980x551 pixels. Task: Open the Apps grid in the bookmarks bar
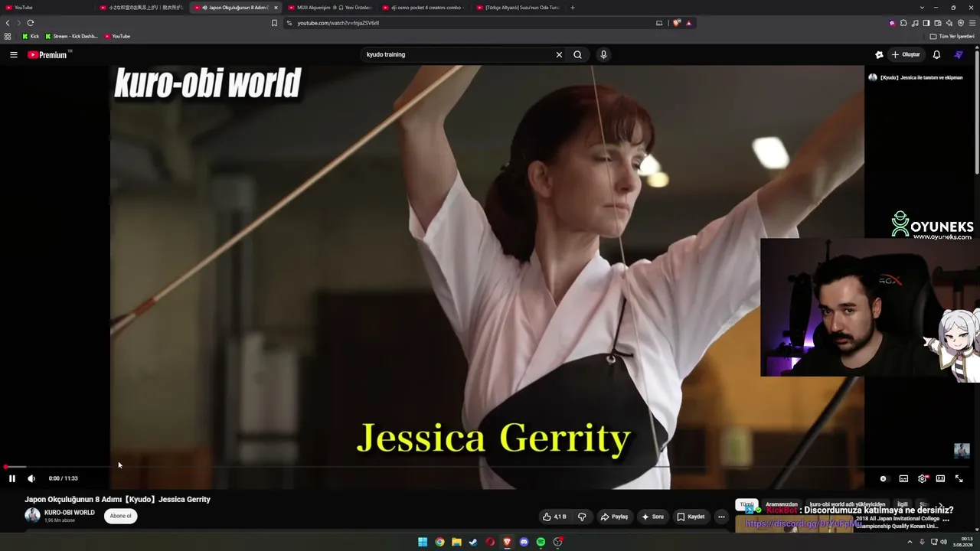pyautogui.click(x=8, y=36)
